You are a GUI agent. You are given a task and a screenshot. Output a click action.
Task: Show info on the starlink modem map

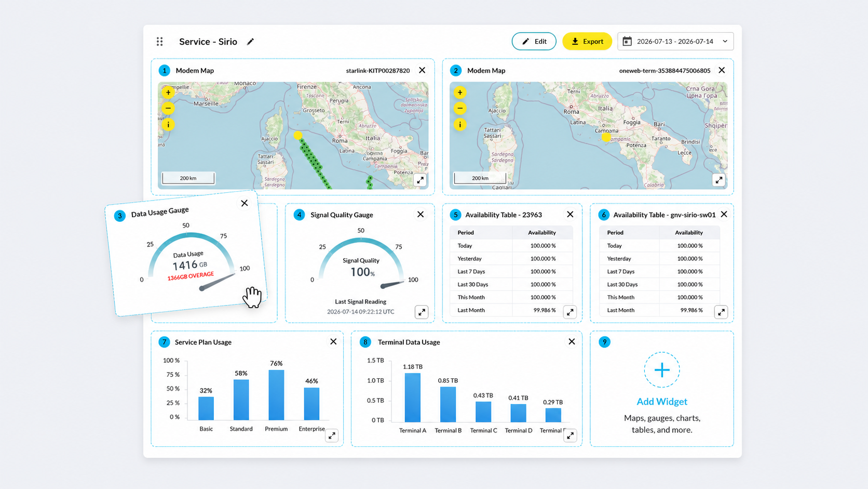click(168, 125)
